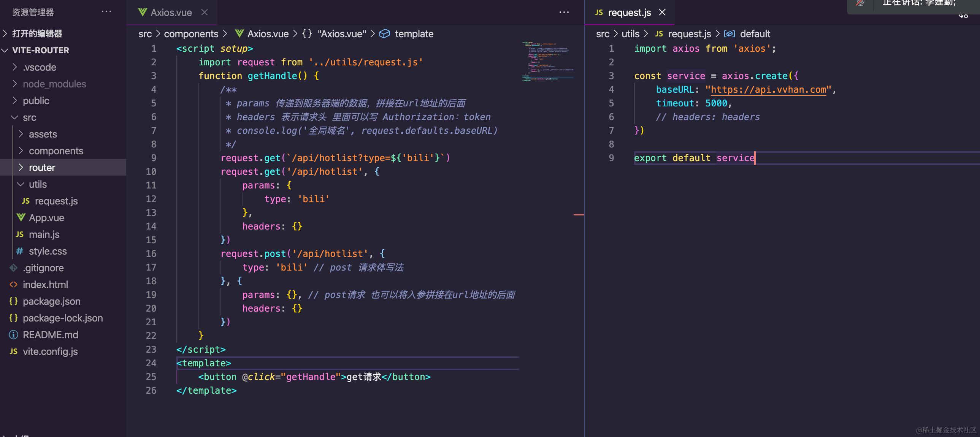Click the Vue icon on Axios.vue tab

143,12
